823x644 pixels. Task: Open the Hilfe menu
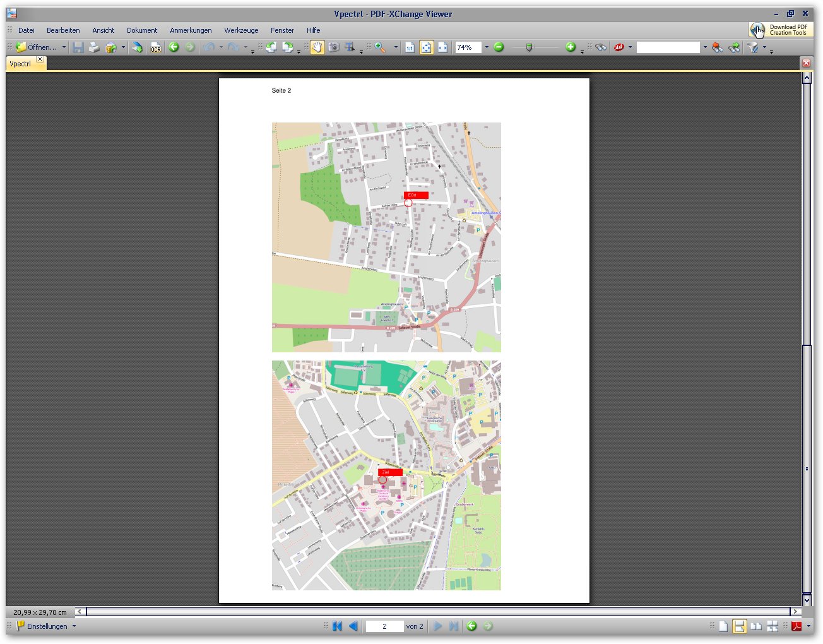click(x=313, y=30)
